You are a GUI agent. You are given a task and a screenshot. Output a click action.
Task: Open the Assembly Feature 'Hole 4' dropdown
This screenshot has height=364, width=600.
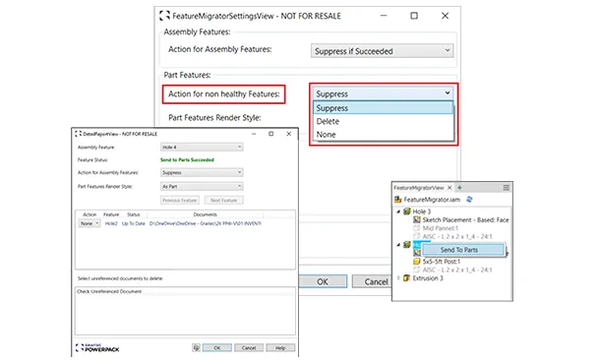[202, 147]
